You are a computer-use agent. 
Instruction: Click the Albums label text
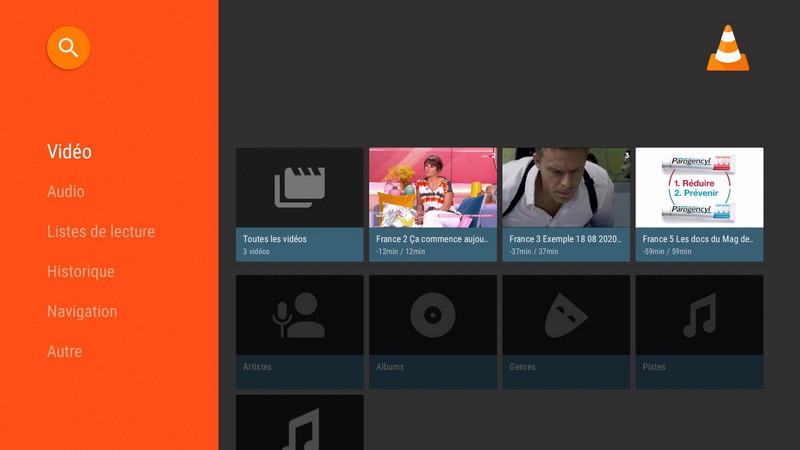coord(390,367)
